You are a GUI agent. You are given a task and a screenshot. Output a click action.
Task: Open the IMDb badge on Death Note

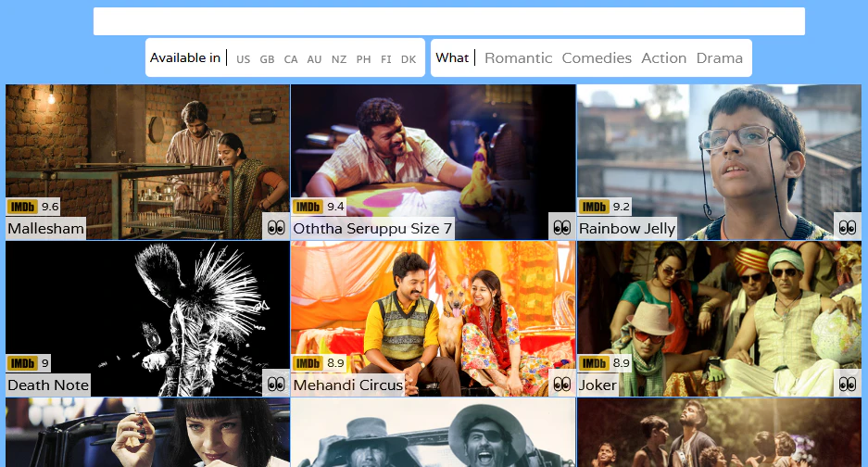point(22,363)
